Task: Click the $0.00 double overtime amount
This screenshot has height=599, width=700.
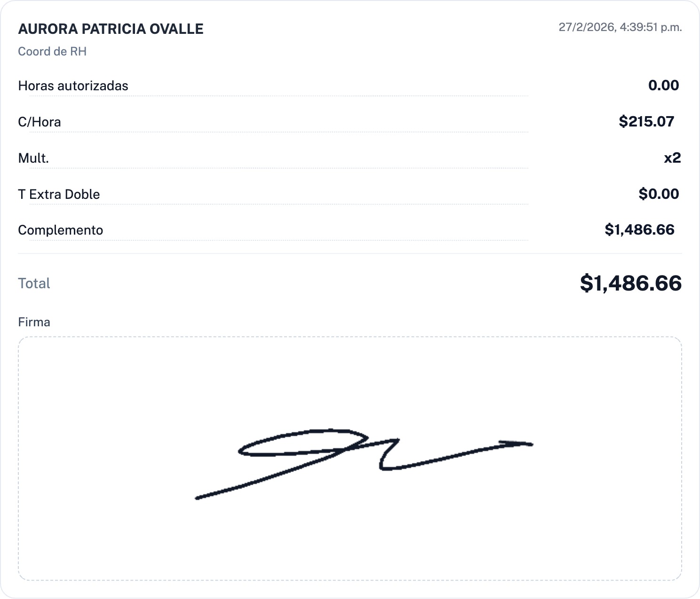Action: pos(659,194)
